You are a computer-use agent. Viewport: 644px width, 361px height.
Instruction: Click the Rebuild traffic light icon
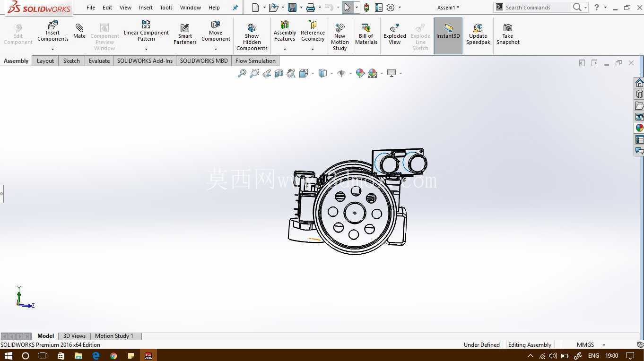pos(366,8)
